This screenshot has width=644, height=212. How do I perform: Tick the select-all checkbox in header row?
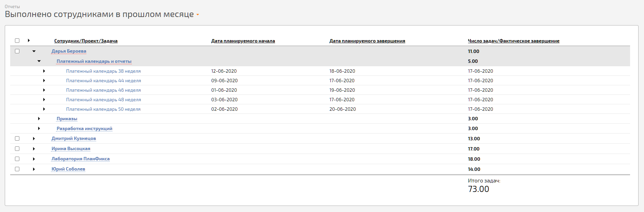coord(17,41)
